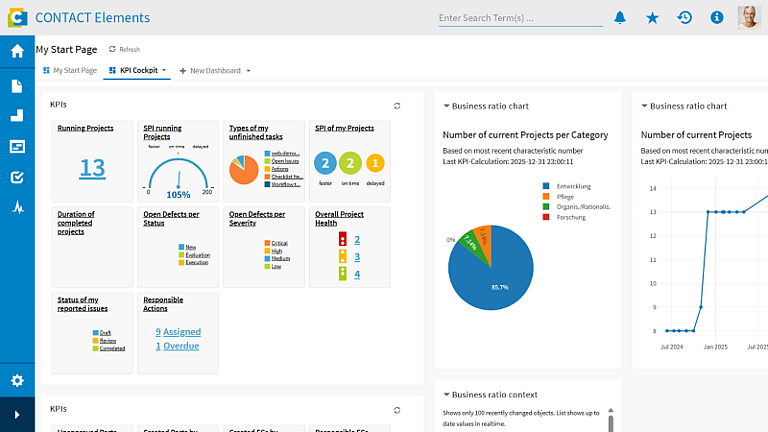The height and width of the screenshot is (432, 768).
Task: Open the Documents icon in sidebar
Action: (x=17, y=86)
